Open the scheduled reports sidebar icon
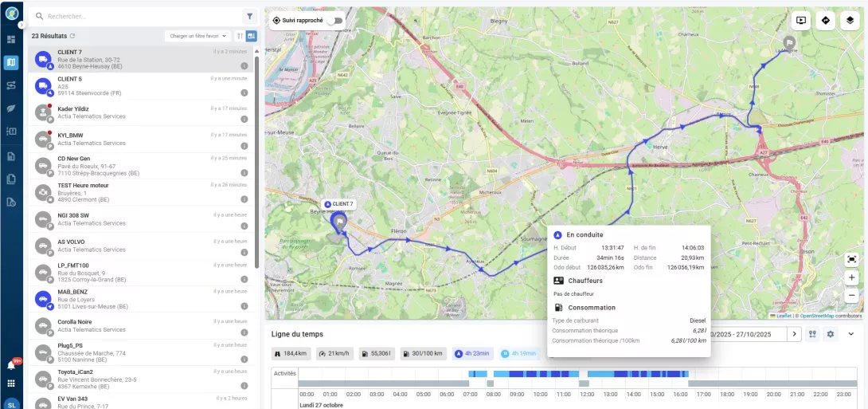This screenshot has height=409, width=868. pyautogui.click(x=11, y=203)
